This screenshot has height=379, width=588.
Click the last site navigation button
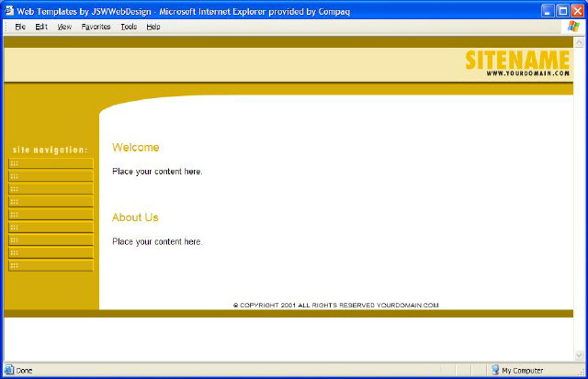click(51, 265)
